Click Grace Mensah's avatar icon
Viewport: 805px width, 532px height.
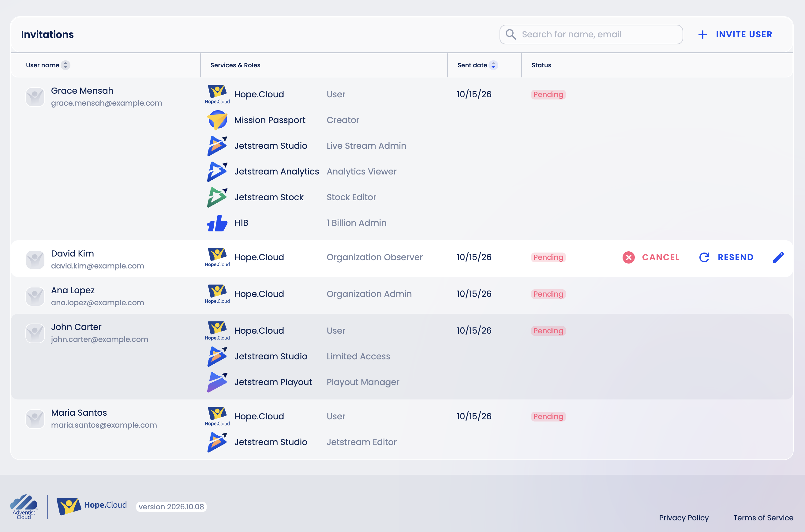(35, 97)
